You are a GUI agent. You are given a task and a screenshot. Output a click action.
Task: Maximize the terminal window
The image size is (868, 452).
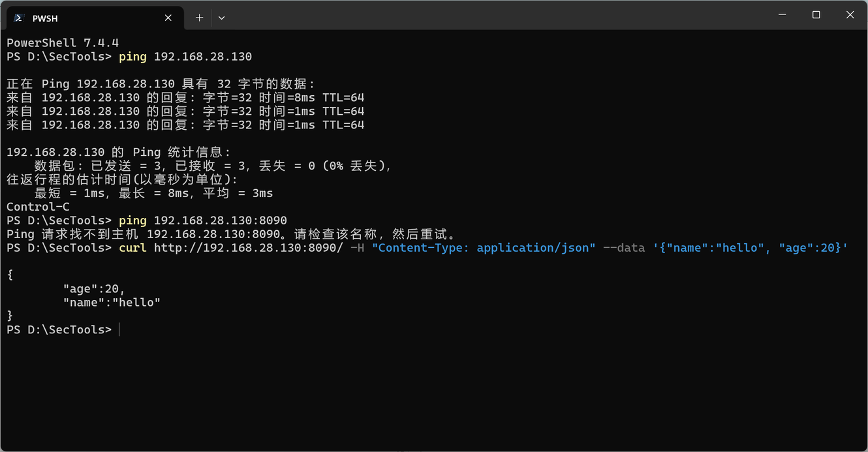(816, 15)
